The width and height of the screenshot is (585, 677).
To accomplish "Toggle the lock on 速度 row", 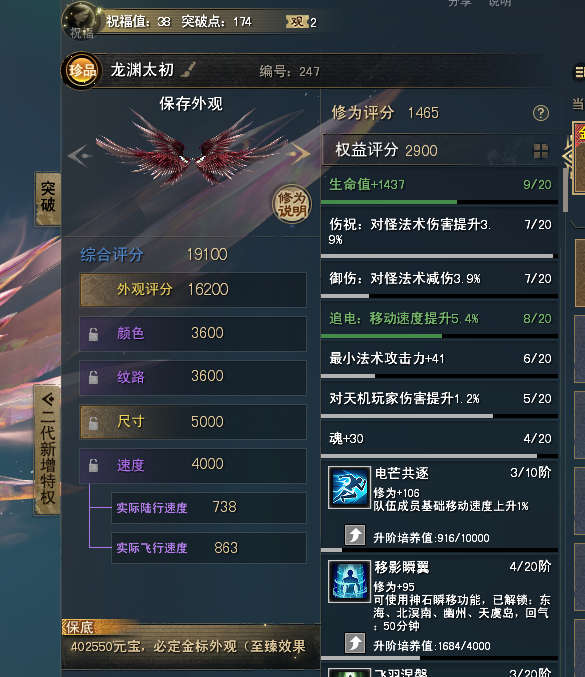I will point(93,465).
